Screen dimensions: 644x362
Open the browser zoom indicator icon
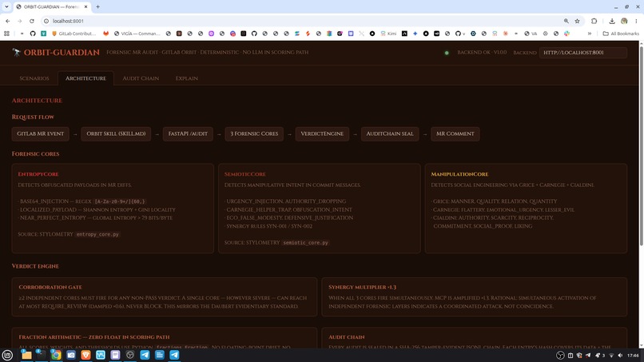coord(566,21)
